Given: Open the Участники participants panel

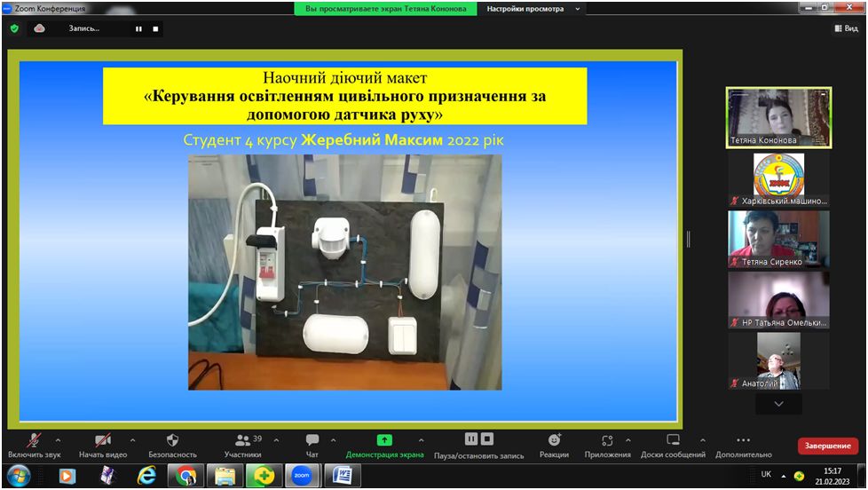Looking at the screenshot, I should (243, 446).
